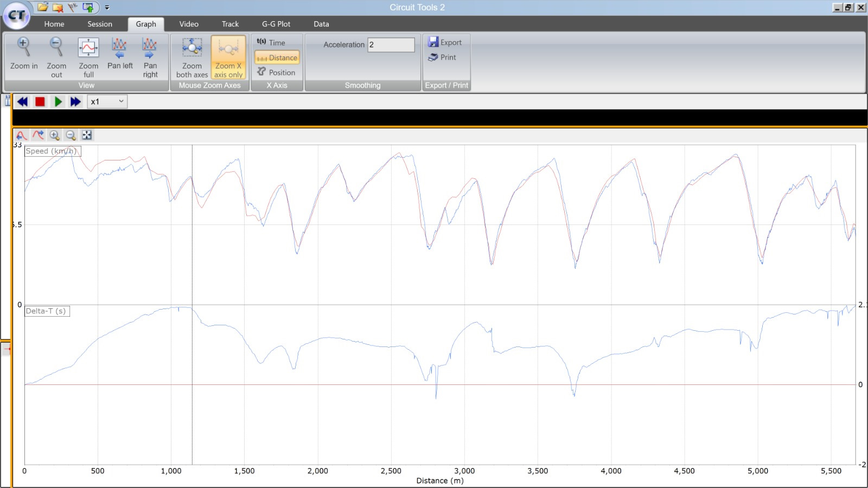Click the fit-to-view icon in graph toolbar
This screenshot has height=488, width=868.
point(87,135)
